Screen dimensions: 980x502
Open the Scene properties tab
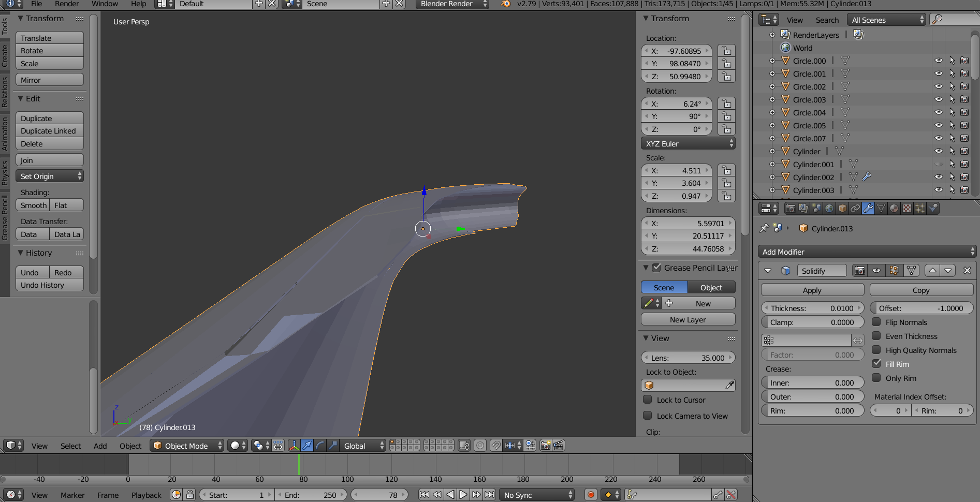(816, 208)
